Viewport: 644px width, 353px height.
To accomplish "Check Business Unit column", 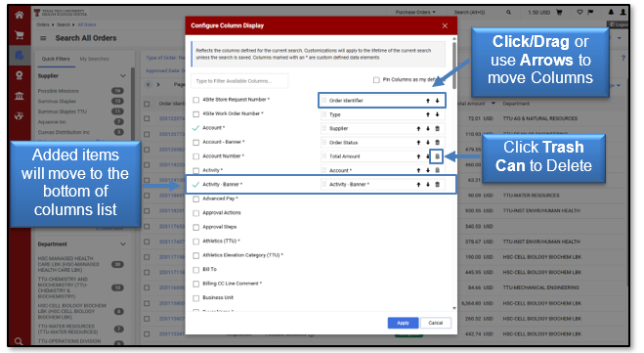I will coord(195,298).
